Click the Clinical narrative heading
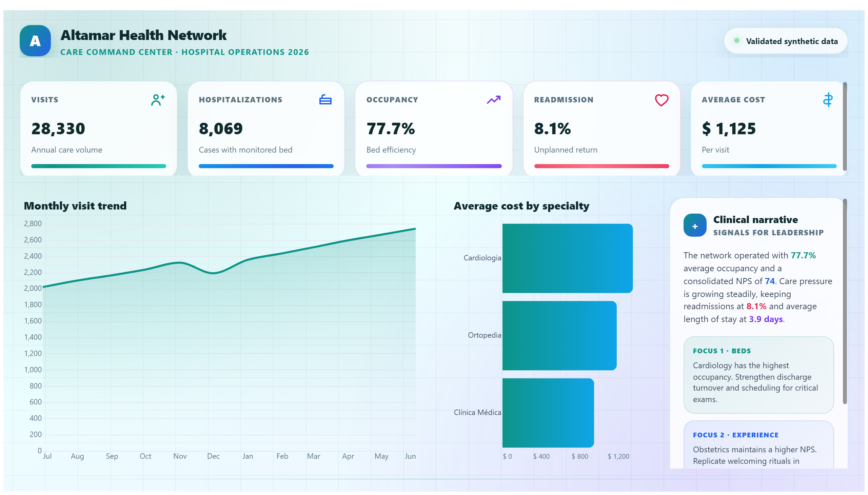 755,219
